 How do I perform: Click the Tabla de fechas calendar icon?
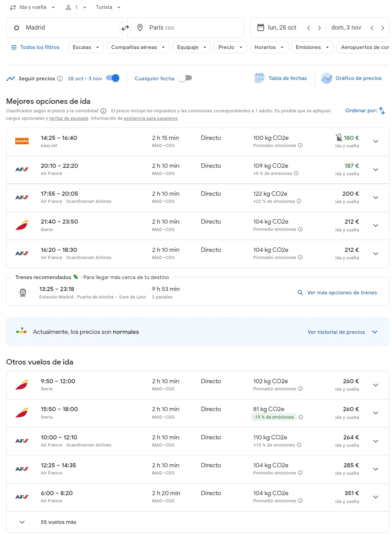(259, 78)
